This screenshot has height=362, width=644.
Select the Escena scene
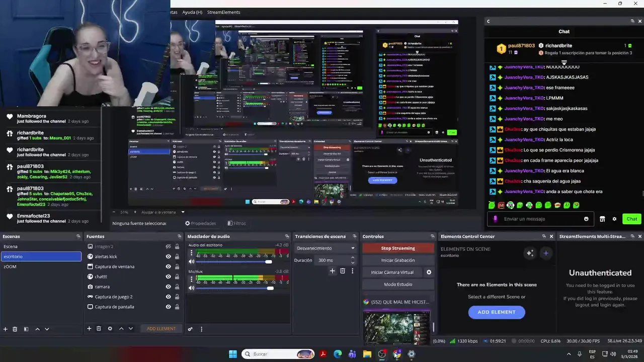coord(41,246)
